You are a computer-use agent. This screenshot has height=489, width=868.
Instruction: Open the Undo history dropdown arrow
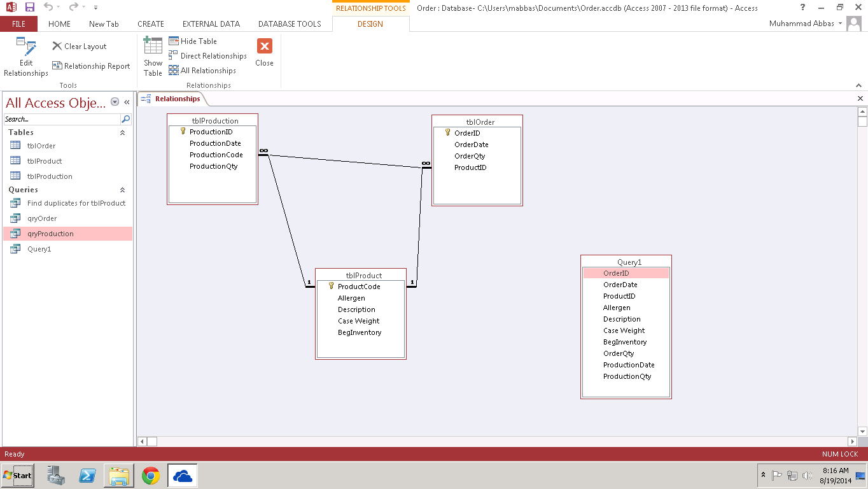pos(59,8)
